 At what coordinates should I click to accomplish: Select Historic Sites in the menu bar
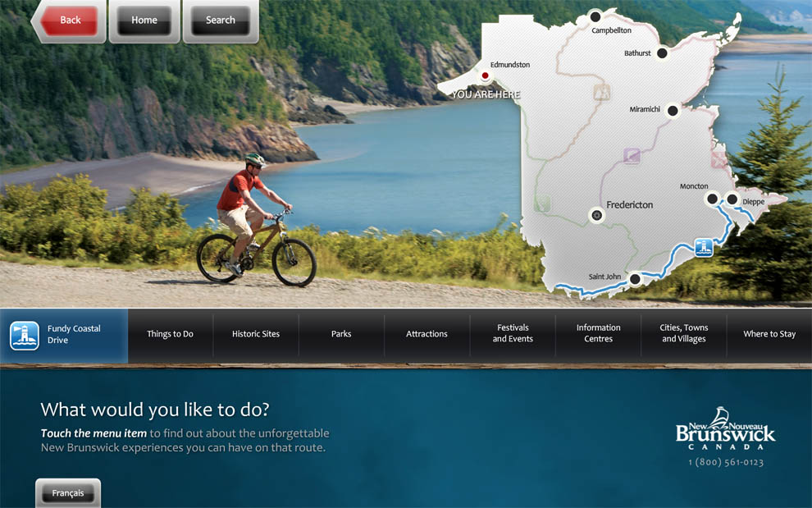point(256,334)
